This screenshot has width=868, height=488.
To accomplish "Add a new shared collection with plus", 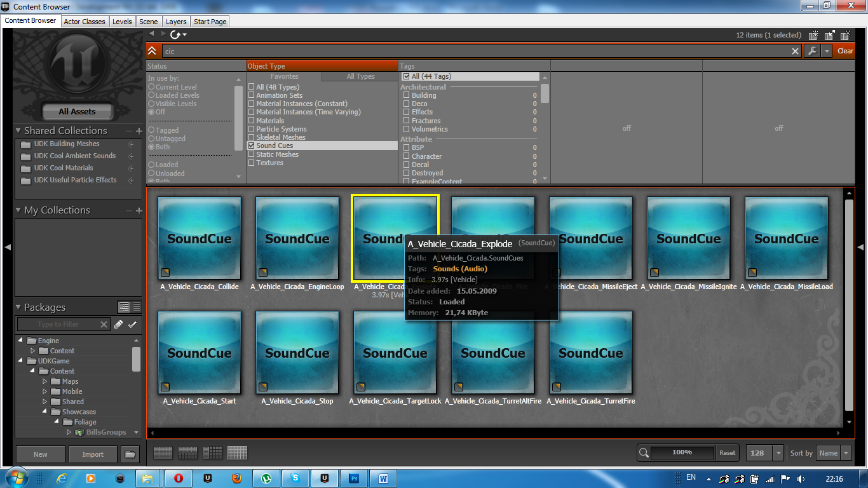I will (x=139, y=131).
